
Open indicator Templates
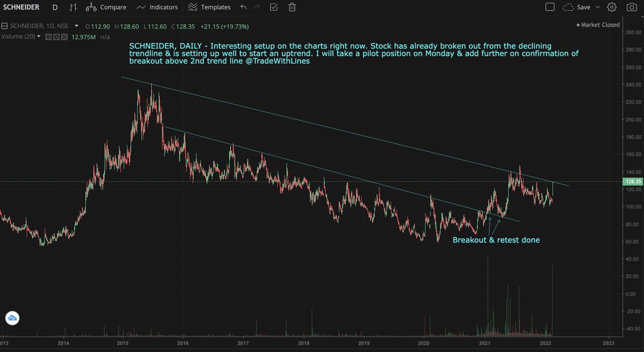tap(209, 8)
